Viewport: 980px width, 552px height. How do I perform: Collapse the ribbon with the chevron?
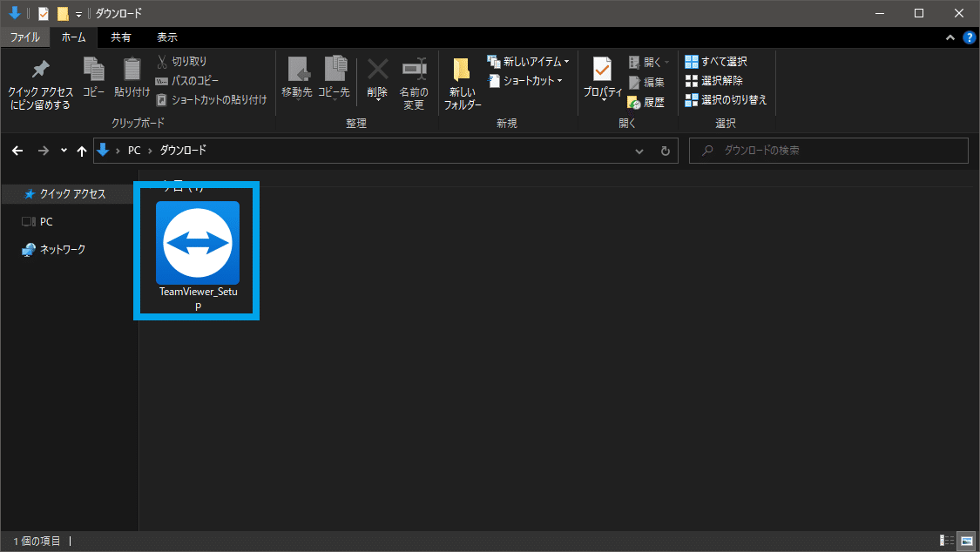(x=950, y=37)
